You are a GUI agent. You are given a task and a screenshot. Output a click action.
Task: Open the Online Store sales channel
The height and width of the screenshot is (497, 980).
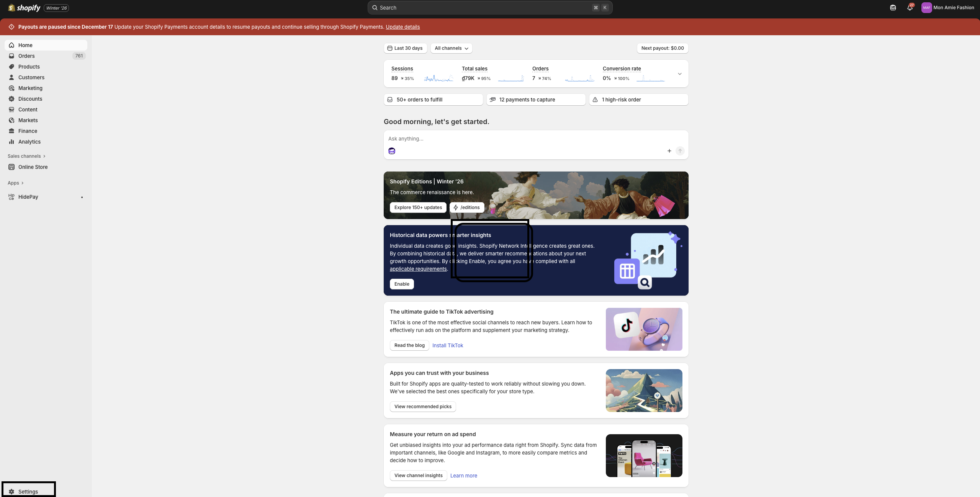click(x=33, y=167)
